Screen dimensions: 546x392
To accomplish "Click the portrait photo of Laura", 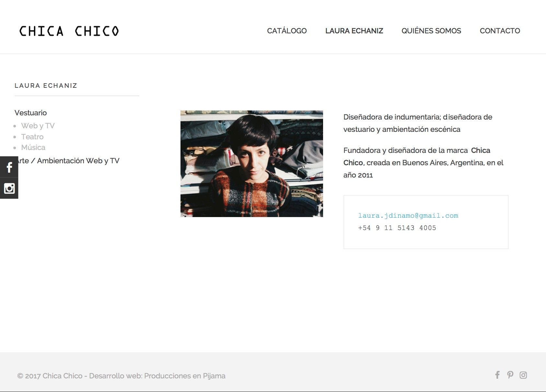I will click(x=252, y=164).
